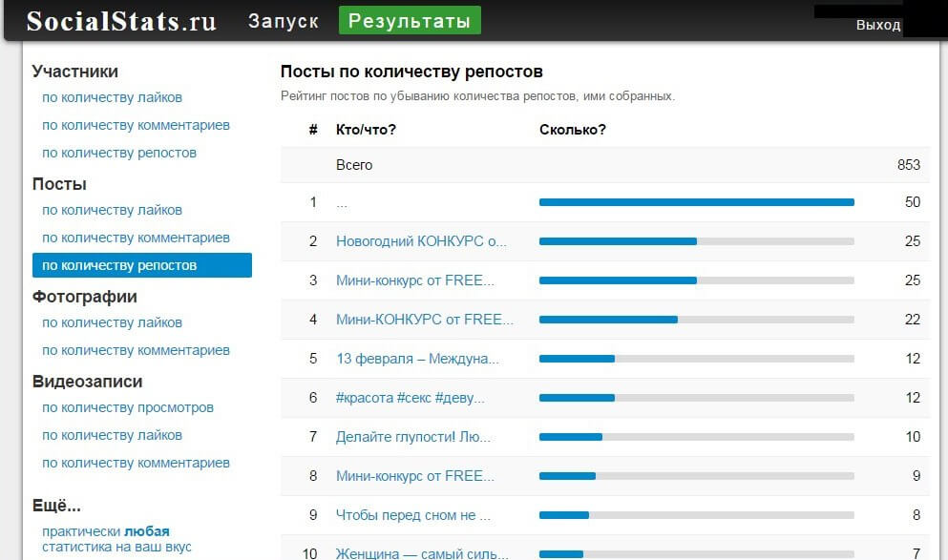Viewport: 948px width, 560px height.
Task: Open the '13 февраля – Междуна...' post
Action: point(417,359)
